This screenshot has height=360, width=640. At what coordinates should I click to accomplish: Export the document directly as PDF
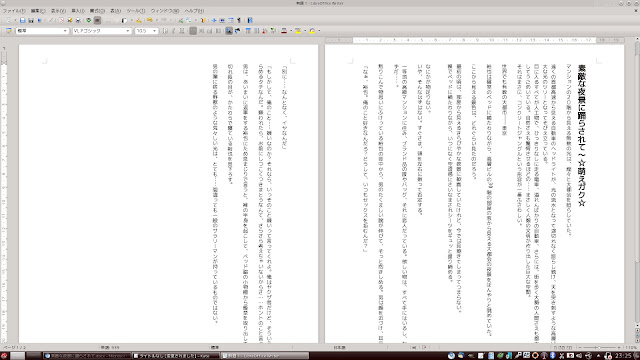[61, 20]
